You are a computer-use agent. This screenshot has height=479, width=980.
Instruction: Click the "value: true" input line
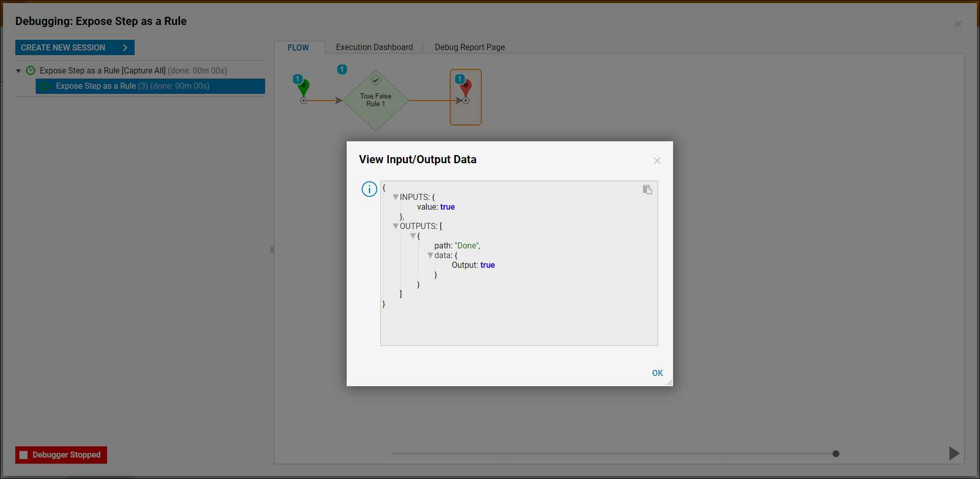click(436, 207)
